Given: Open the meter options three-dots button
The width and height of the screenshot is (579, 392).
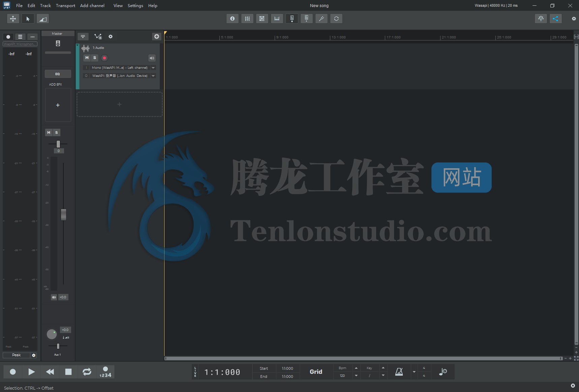Looking at the screenshot, I should pos(32,37).
